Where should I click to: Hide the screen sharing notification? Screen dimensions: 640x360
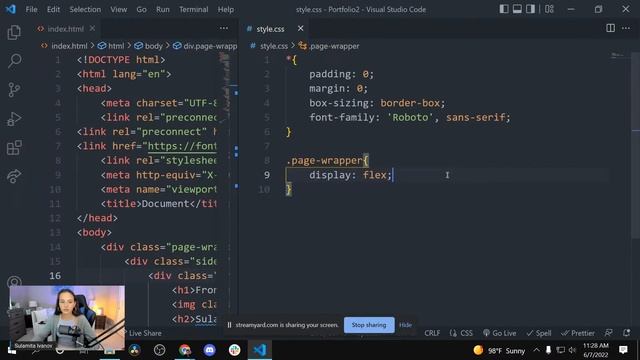pyautogui.click(x=405, y=325)
